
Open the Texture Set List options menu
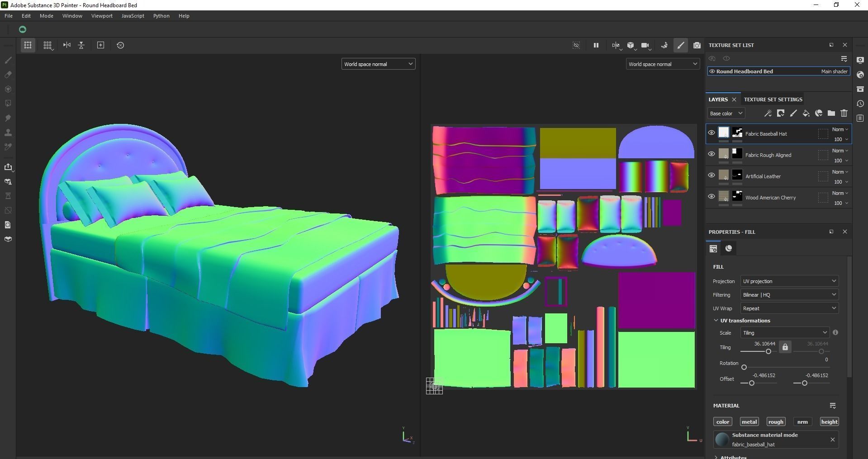pyautogui.click(x=844, y=59)
